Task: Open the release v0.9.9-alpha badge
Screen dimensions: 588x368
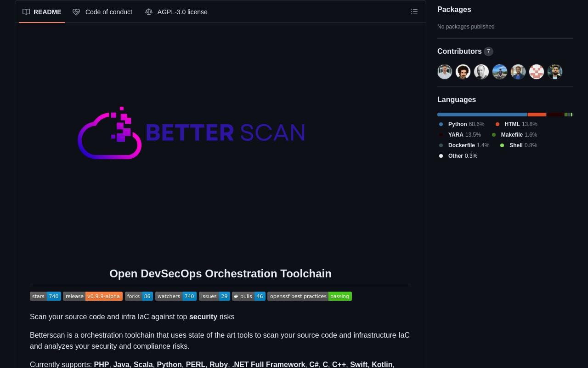Action: 93,296
